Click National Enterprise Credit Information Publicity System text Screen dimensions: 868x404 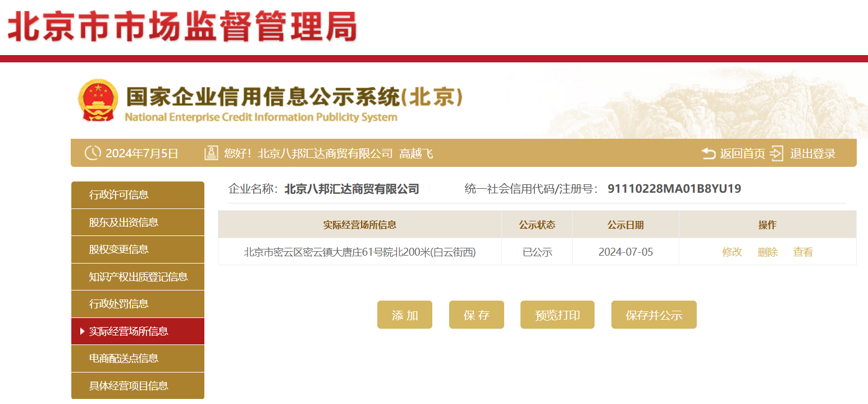tap(261, 117)
